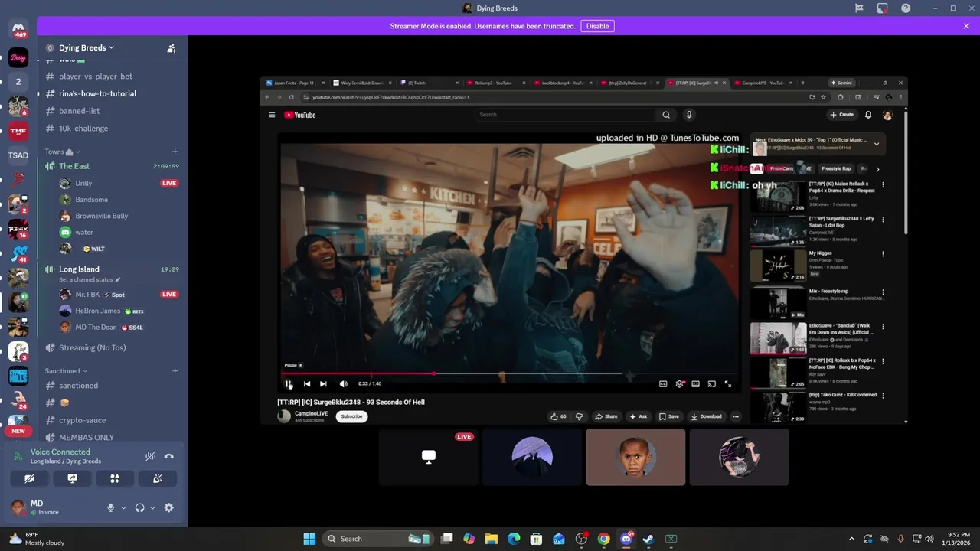Switch to Japan Fonts browser tab

(x=295, y=83)
